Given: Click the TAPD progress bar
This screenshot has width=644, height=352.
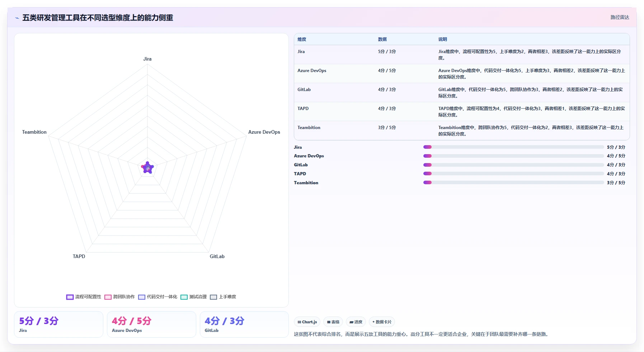Looking at the screenshot, I should [513, 173].
